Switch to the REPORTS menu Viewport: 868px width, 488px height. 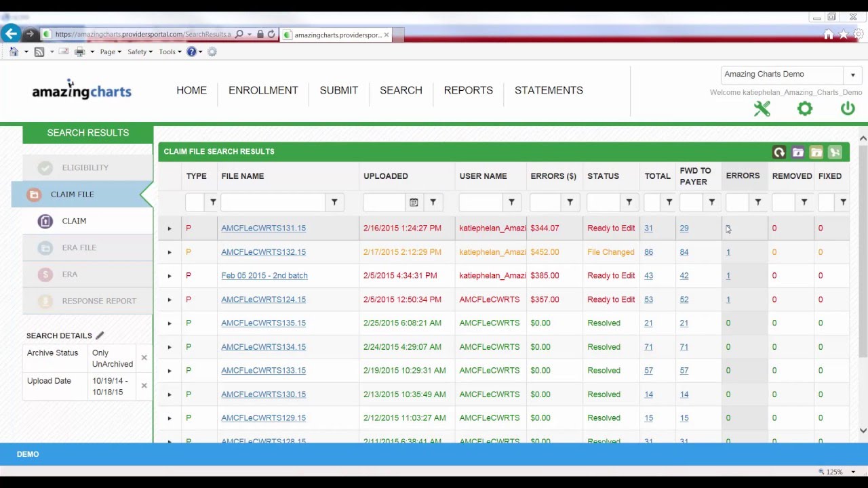pos(468,90)
